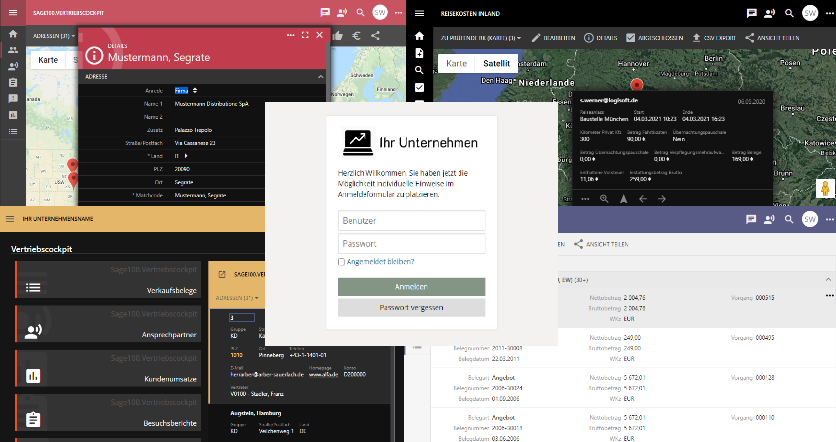This screenshot has width=836, height=442.
Task: Open Adressen dropdown in yellow Sage100 panel
Action: pyautogui.click(x=237, y=298)
